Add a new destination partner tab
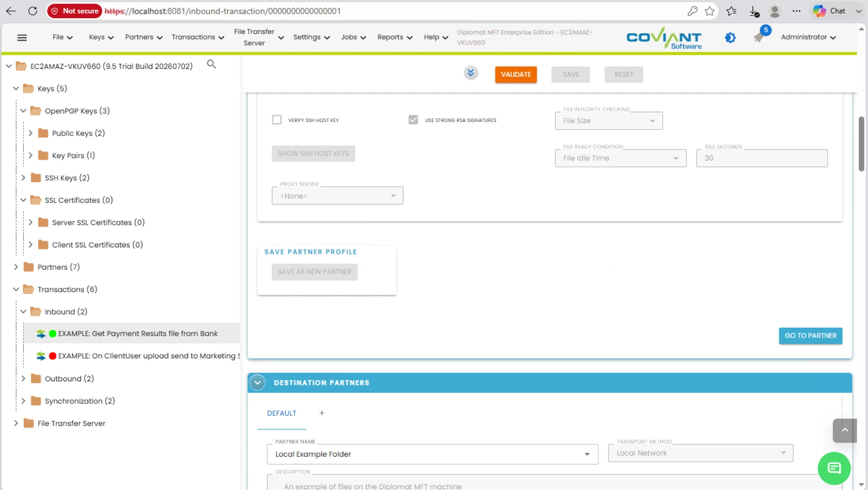 (x=322, y=413)
